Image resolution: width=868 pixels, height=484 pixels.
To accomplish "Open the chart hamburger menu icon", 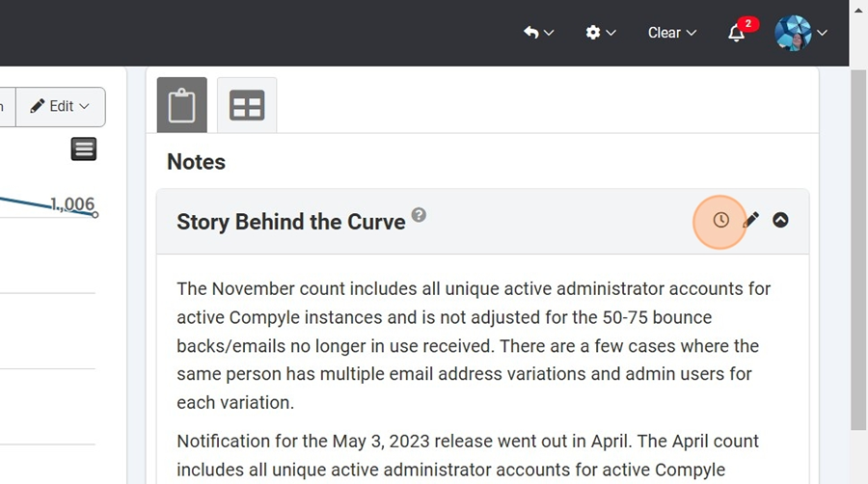I will (x=84, y=148).
